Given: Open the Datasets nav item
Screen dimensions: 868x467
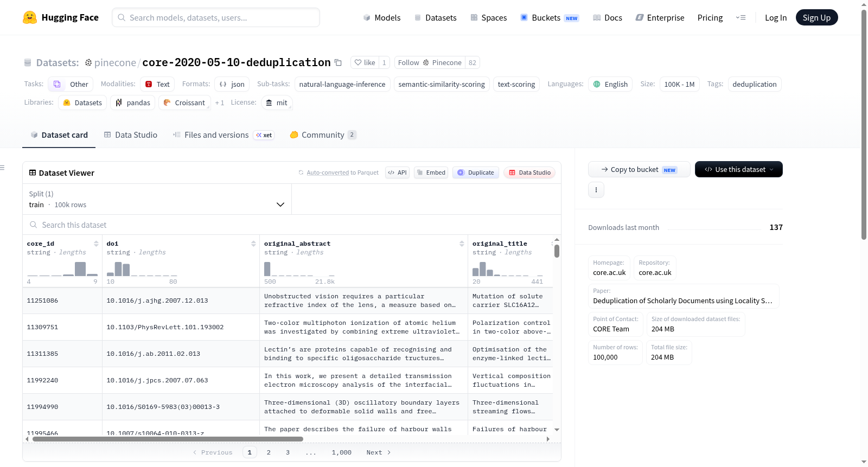Looking at the screenshot, I should point(436,17).
